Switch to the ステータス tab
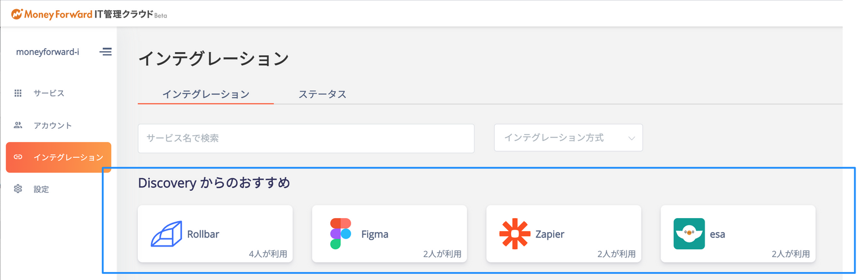This screenshot has width=868, height=280. pos(322,94)
